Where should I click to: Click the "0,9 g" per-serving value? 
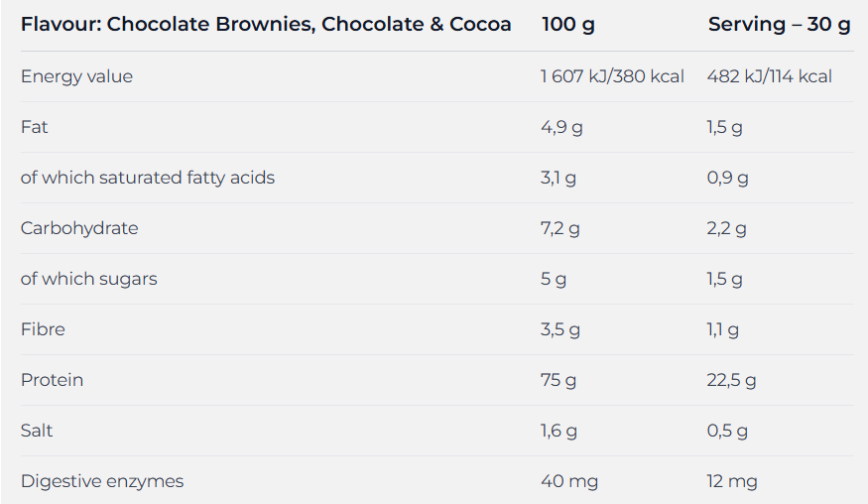727,178
